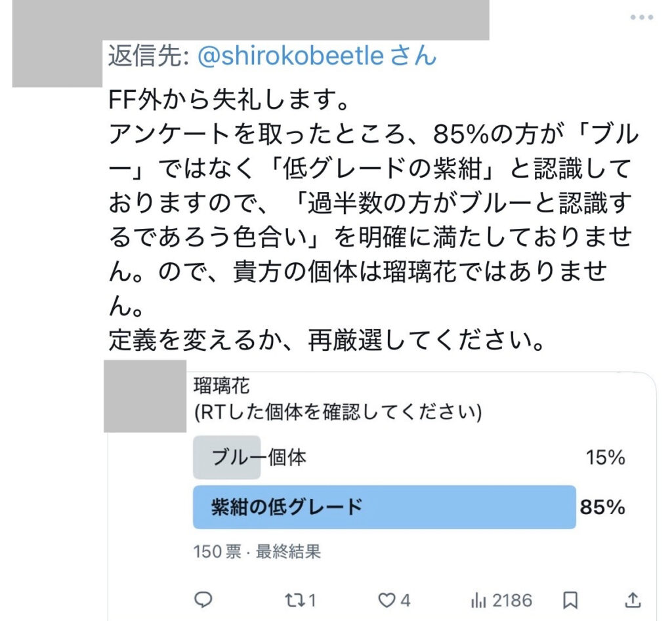Open the three-dot more options menu

[641, 18]
